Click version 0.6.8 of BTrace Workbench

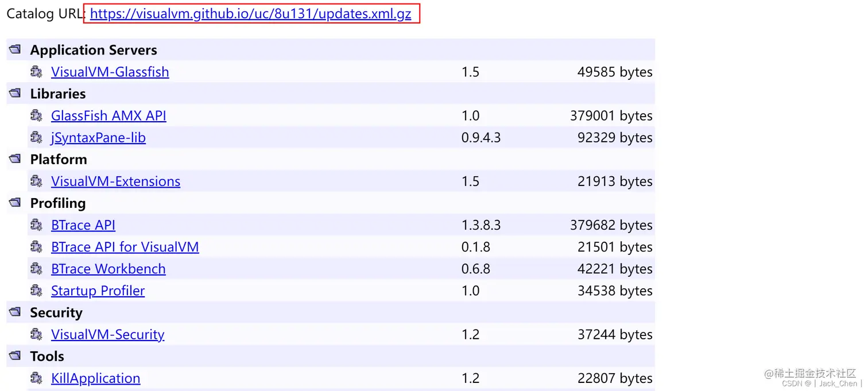[x=476, y=269]
